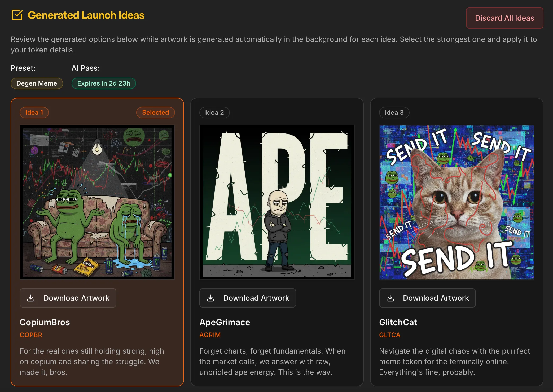Click the checkbox icon beside Generated Launch Ideas

17,15
